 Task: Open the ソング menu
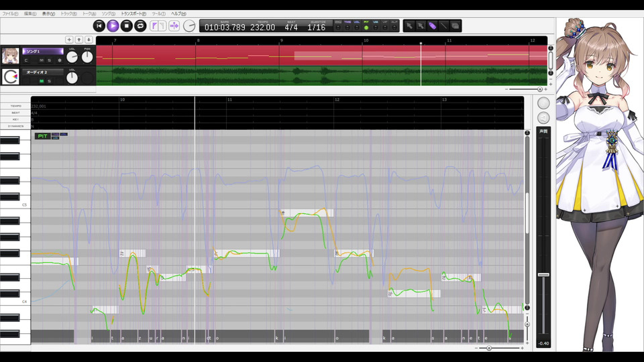[109, 13]
